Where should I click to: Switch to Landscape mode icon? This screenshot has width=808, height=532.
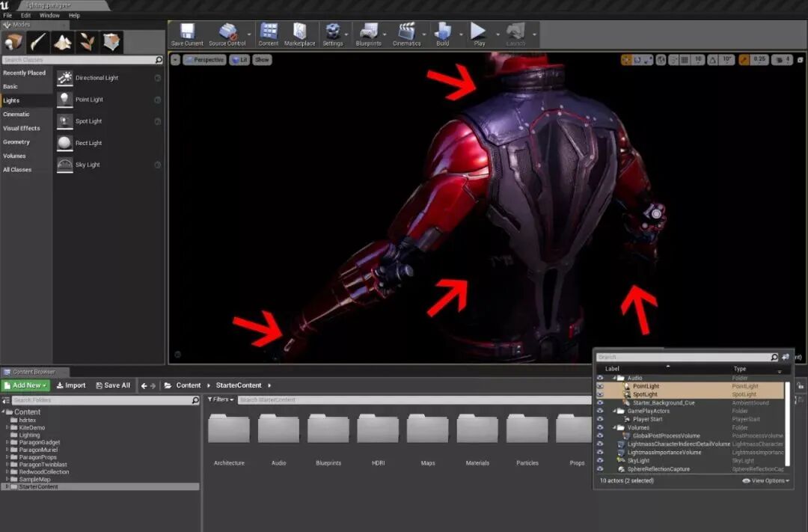click(63, 42)
